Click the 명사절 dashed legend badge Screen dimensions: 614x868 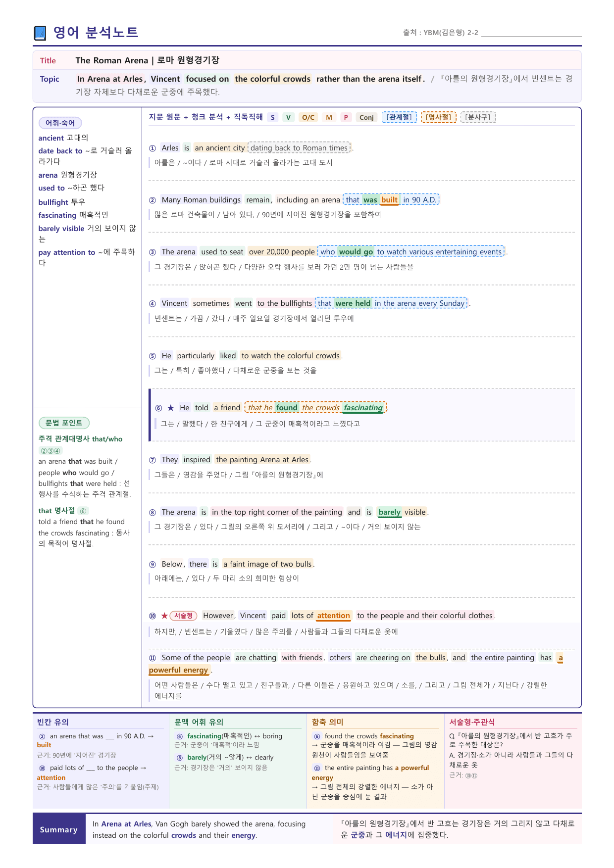[x=438, y=117]
